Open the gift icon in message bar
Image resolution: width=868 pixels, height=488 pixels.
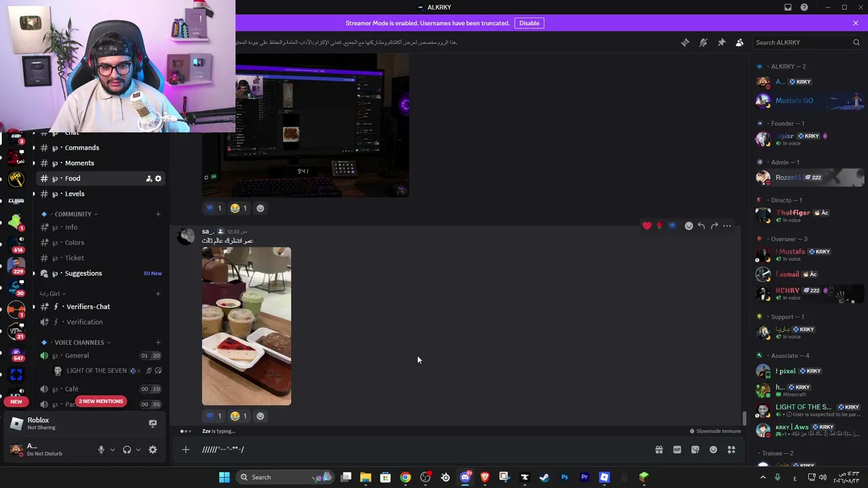tap(658, 449)
